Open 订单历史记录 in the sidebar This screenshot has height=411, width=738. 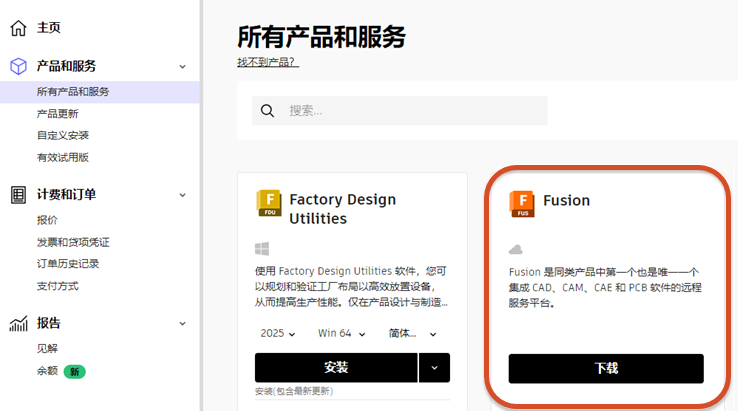(x=68, y=264)
